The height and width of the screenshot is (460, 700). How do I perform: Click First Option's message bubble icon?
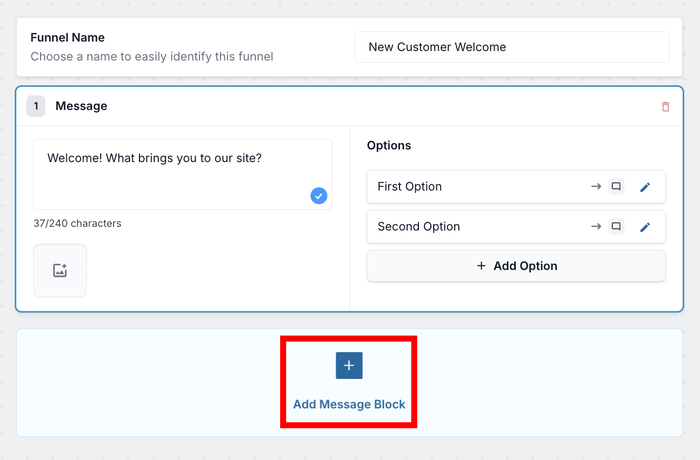(x=616, y=187)
